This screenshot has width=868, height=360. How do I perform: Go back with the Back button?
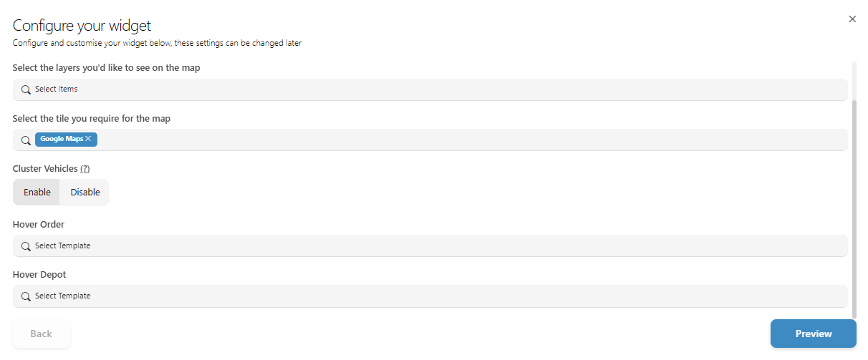click(x=42, y=334)
